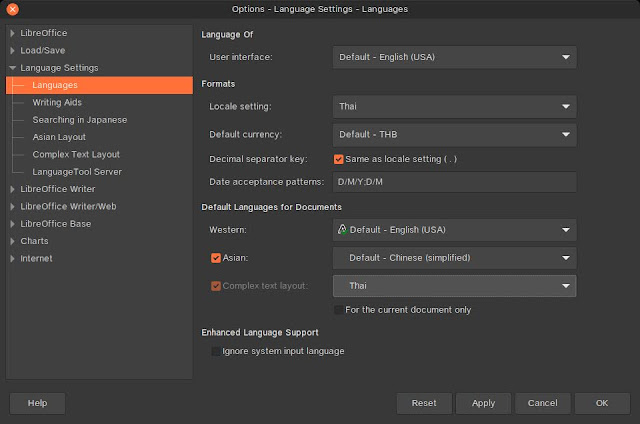
Task: Expand the LibreOffice Writer/Web node arrow
Action: click(x=12, y=206)
